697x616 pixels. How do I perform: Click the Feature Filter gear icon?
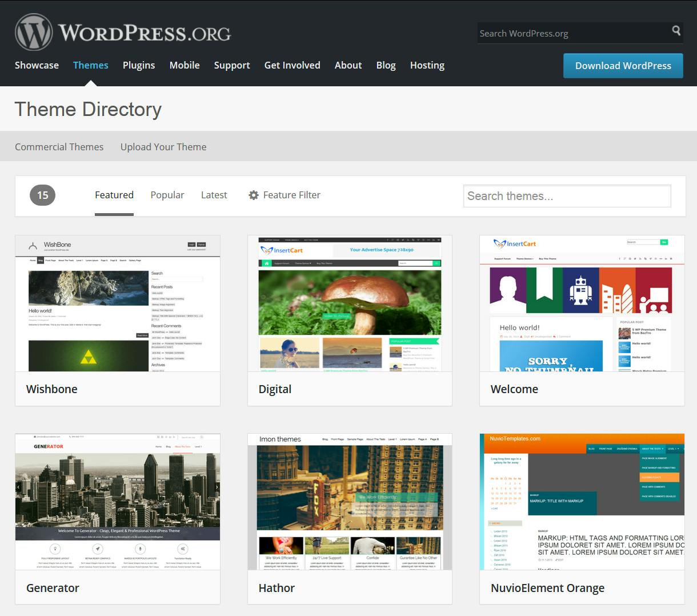click(x=254, y=195)
